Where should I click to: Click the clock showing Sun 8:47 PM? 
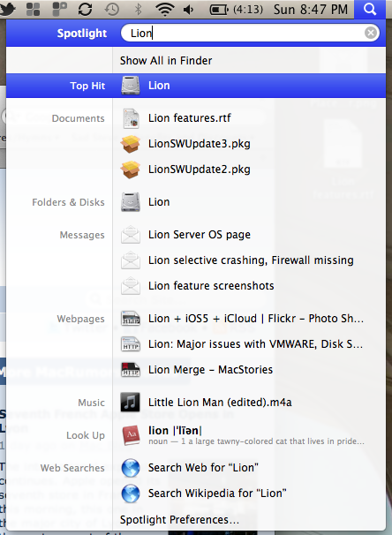click(x=311, y=10)
